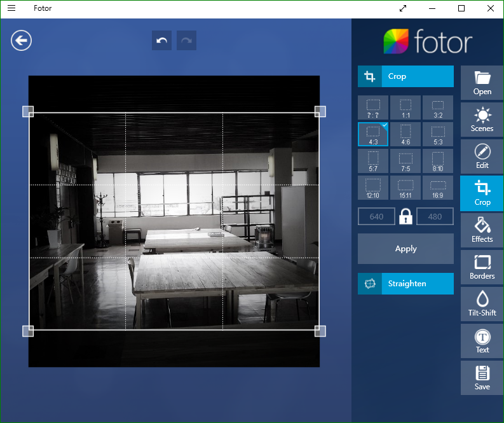Open the Scenes panel
The height and width of the screenshot is (423, 504).
482,120
